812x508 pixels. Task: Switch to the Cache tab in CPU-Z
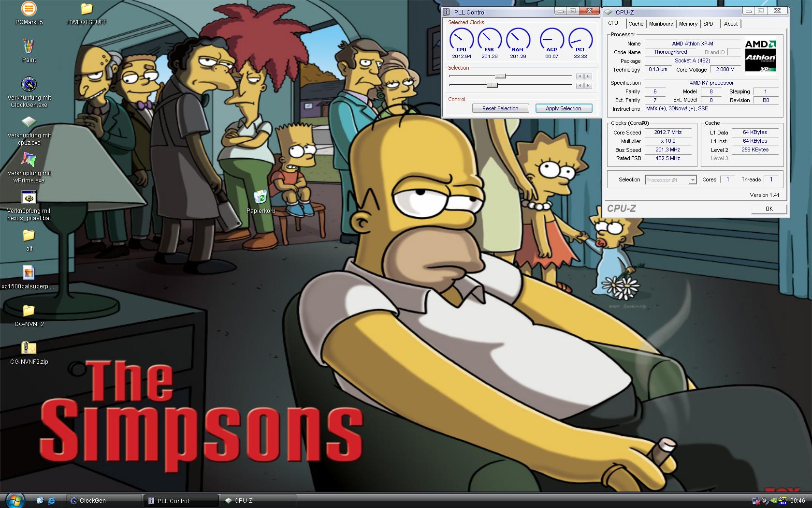point(636,24)
